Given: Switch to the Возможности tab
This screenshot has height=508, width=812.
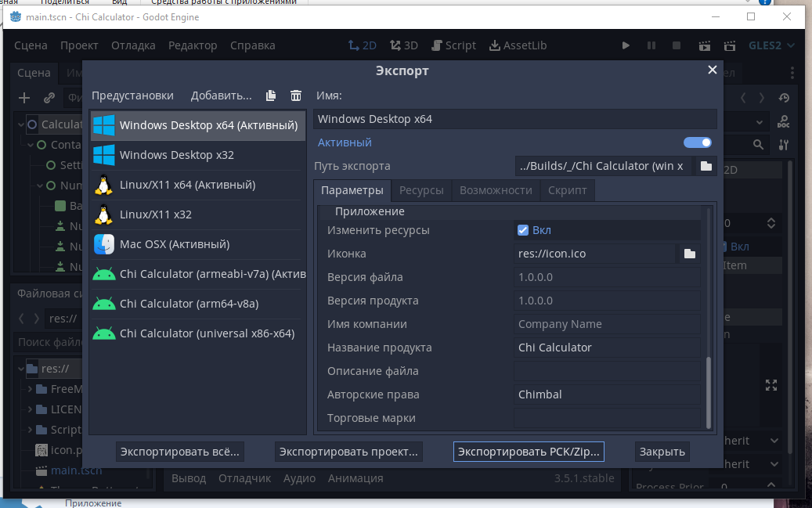Looking at the screenshot, I should [496, 190].
